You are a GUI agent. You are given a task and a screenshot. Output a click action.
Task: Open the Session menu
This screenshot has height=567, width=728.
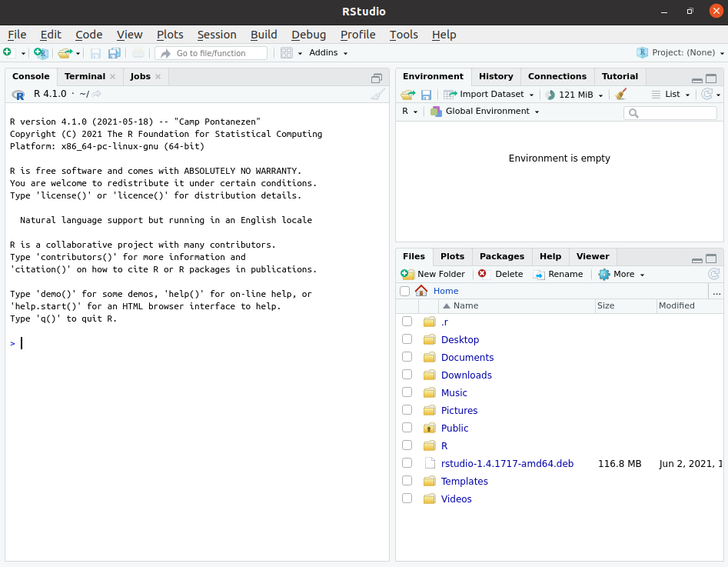(217, 35)
